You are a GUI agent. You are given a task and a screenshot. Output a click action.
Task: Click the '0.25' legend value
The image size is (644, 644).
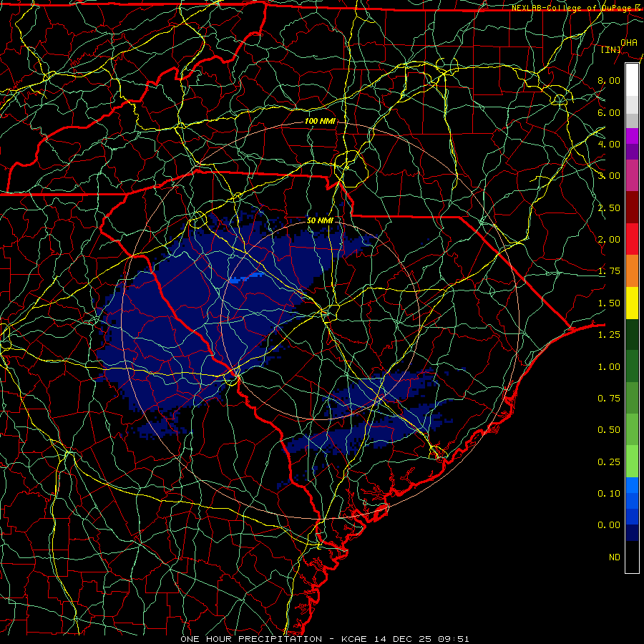pos(609,462)
